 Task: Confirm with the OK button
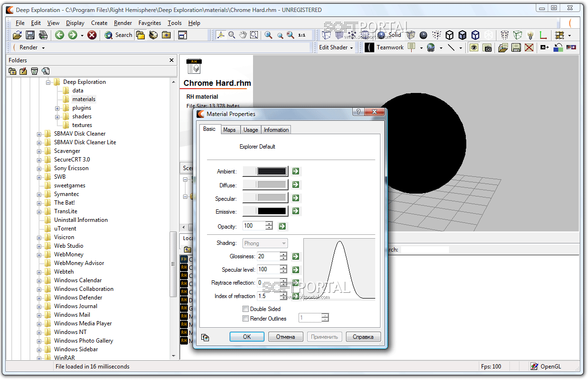coord(247,337)
